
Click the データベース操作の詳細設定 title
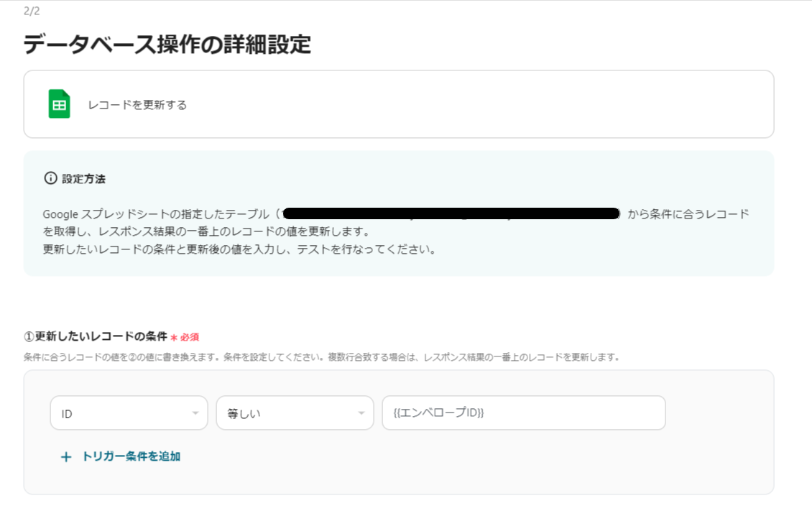[x=167, y=44]
